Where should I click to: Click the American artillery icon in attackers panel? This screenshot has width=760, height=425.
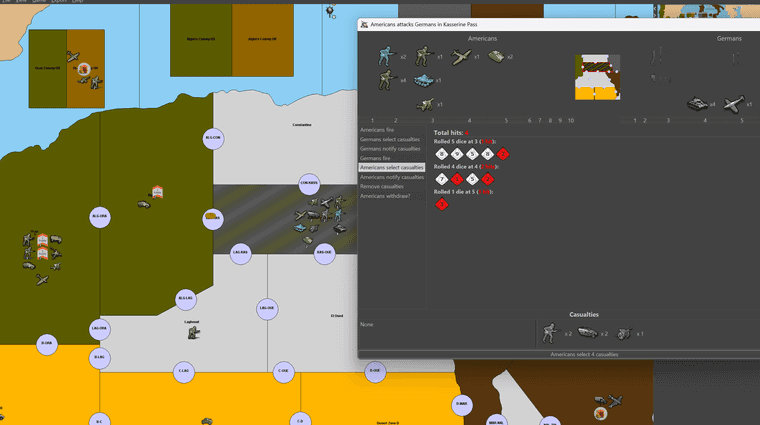(x=423, y=103)
